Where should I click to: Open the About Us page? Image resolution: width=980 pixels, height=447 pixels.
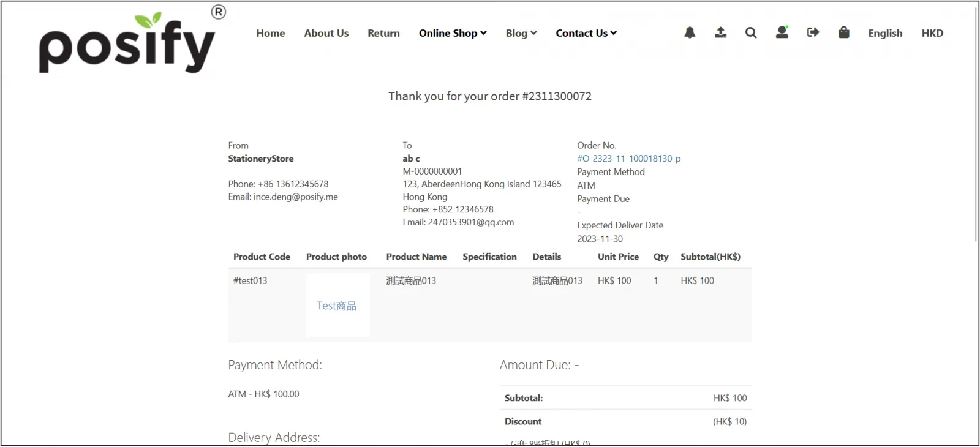326,33
